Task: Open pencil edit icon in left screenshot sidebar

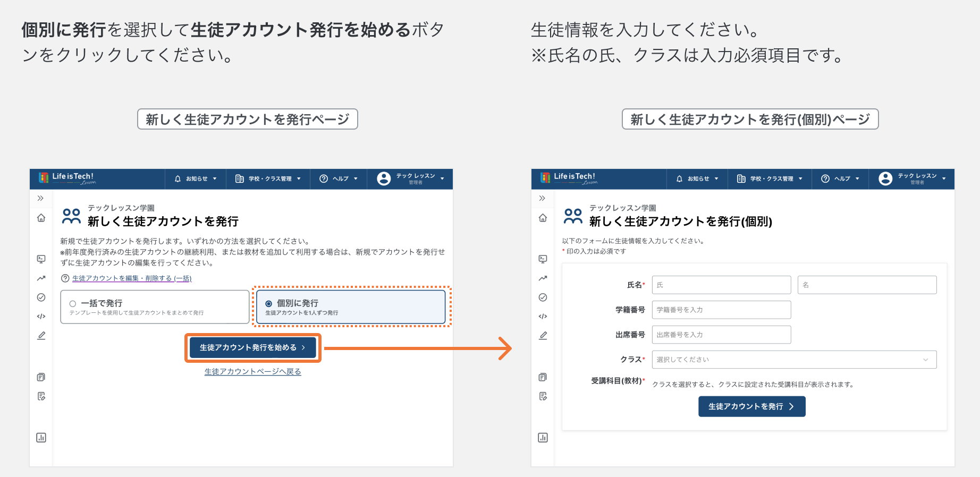Action: coord(41,336)
